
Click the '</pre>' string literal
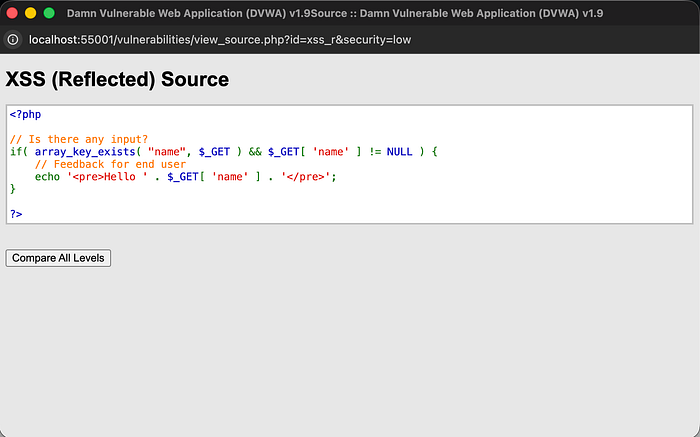coord(306,177)
